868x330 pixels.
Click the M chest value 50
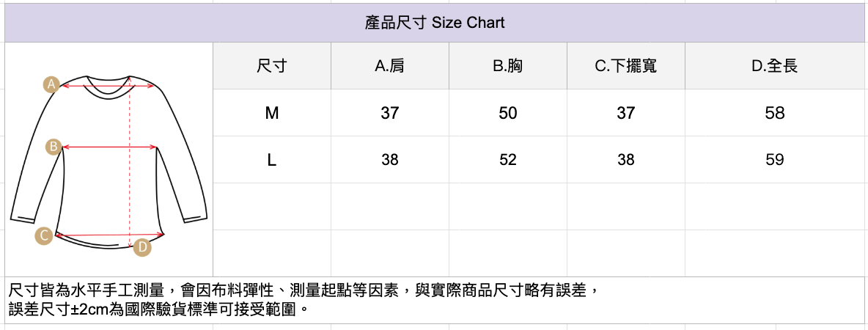[508, 113]
